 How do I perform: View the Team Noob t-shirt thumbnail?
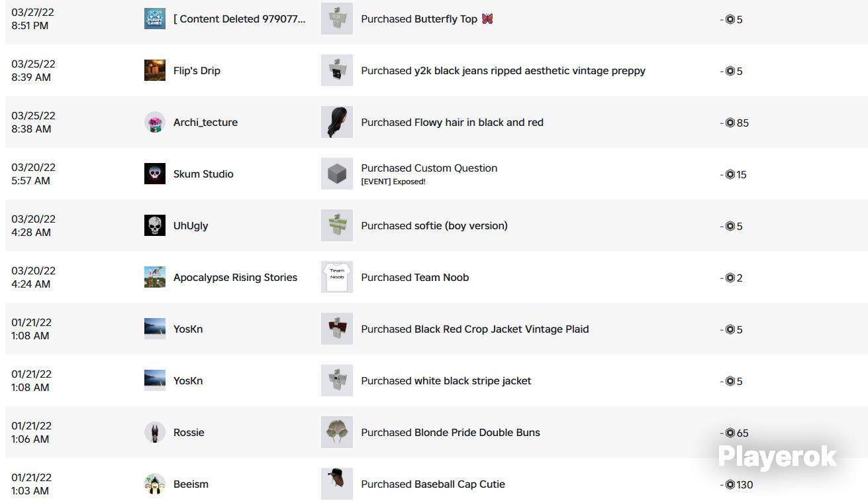tap(337, 277)
